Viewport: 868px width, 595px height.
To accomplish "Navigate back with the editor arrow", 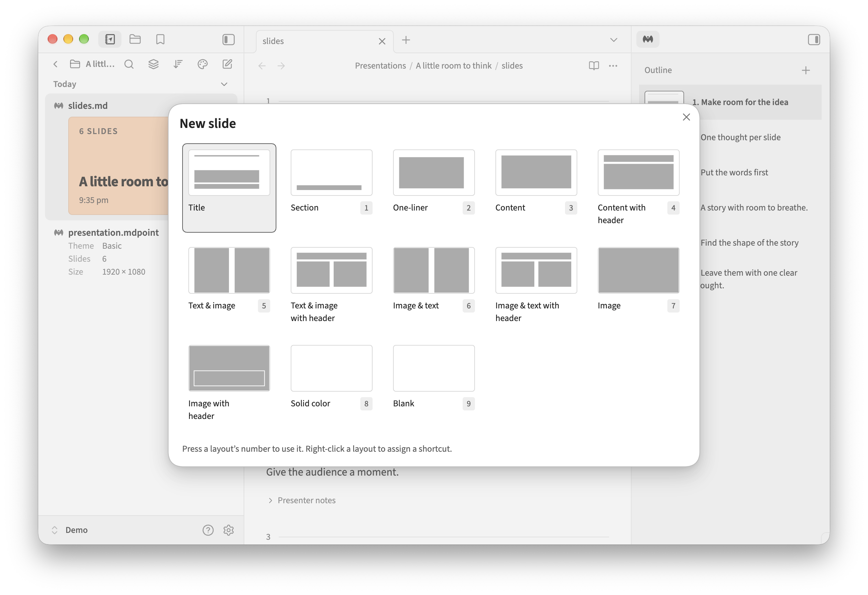I will (262, 66).
